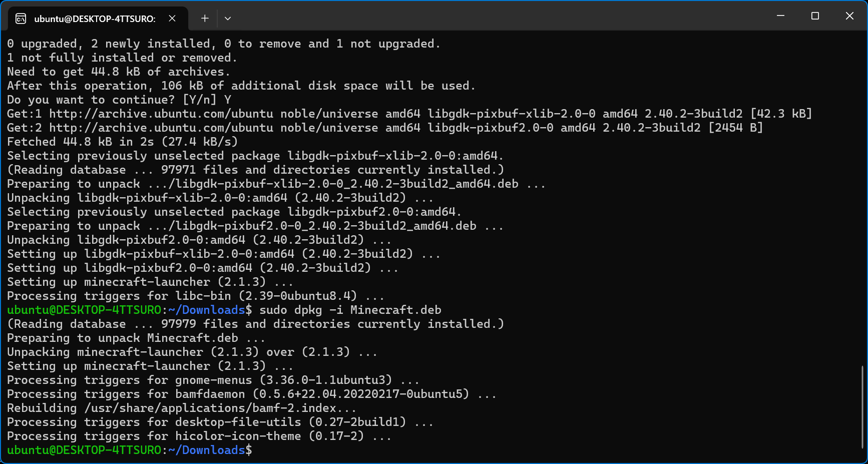
Task: Click the empty title bar area
Action: click(x=501, y=16)
